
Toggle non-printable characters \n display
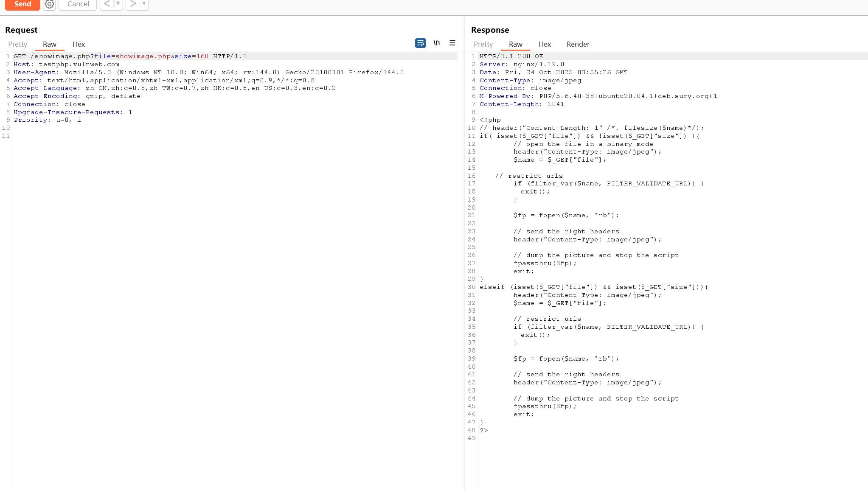pos(436,43)
